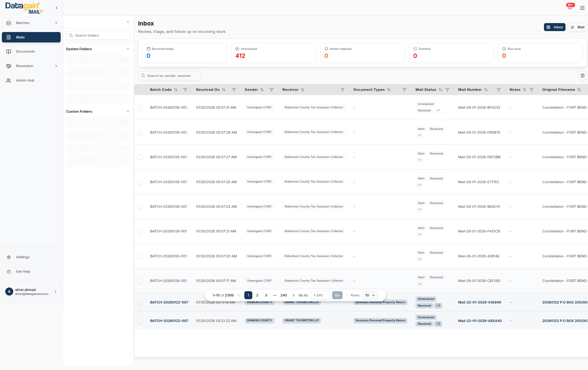Switch to the Mail view tab
Image resolution: width=588 pixels, height=370 pixels.
pyautogui.click(x=578, y=27)
